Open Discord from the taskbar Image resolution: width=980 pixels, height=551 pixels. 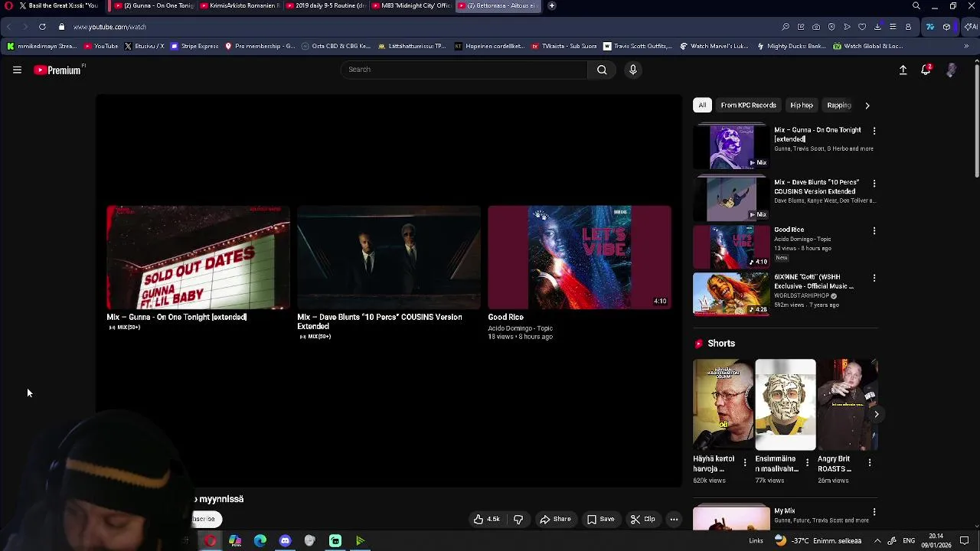[x=285, y=541]
